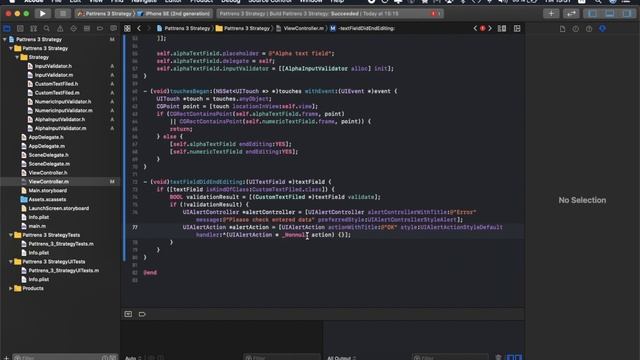Screen dimensions: 640x360
Task: Collapse the Pattrens 3 Strategy project root
Action: 5,39
